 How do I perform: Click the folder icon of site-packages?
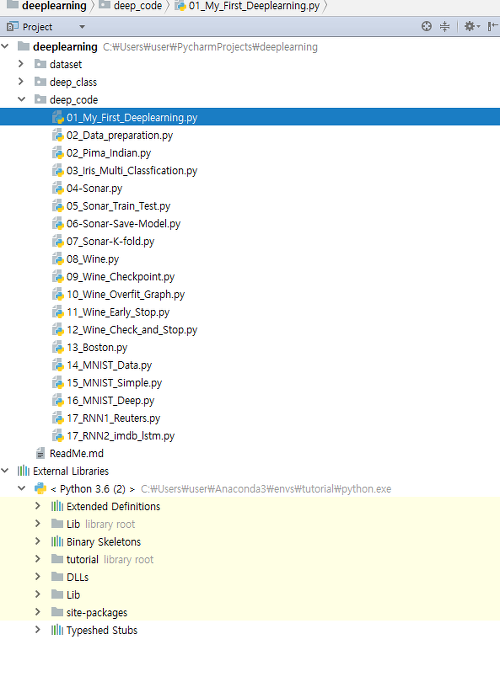point(57,612)
